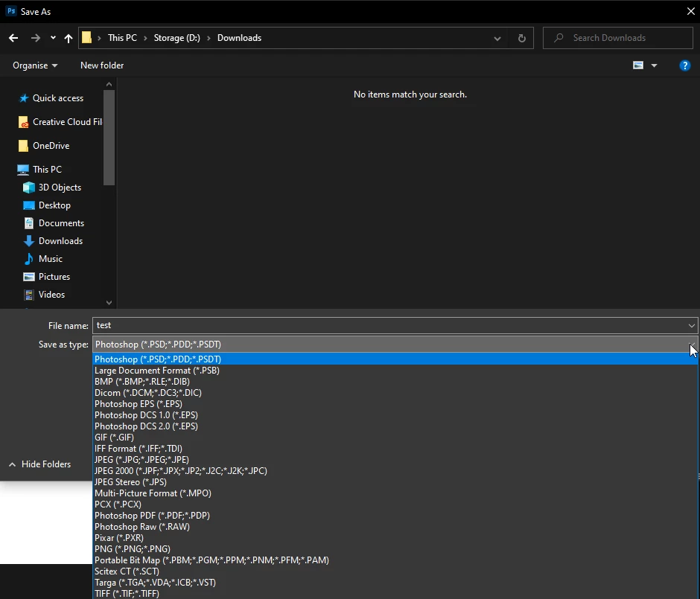
Task: Create a New folder
Action: point(102,65)
